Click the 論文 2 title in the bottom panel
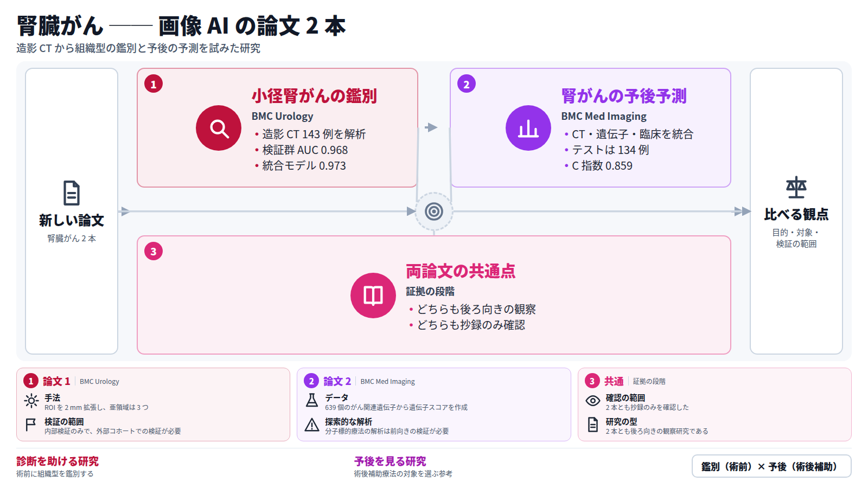 point(337,381)
